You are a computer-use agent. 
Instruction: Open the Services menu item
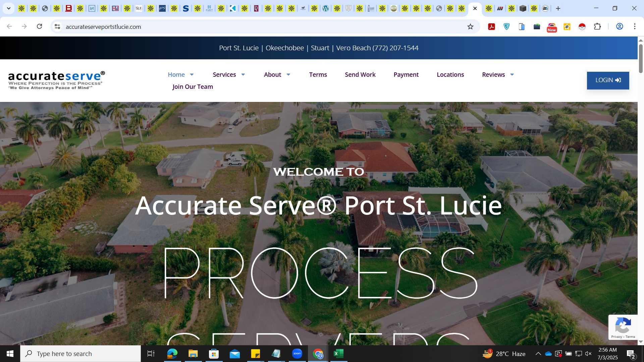(x=224, y=75)
